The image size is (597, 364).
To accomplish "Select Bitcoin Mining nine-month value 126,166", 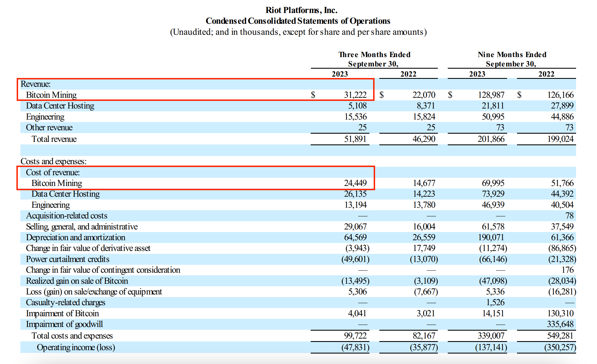I will [560, 95].
